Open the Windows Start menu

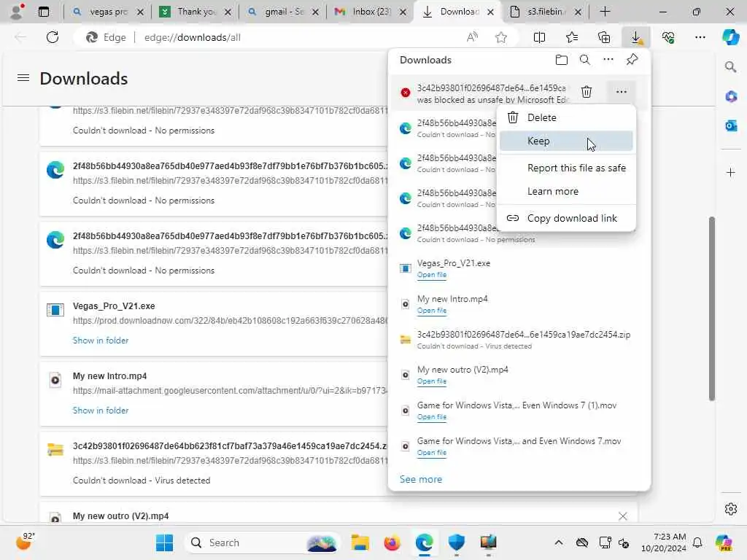(x=164, y=542)
